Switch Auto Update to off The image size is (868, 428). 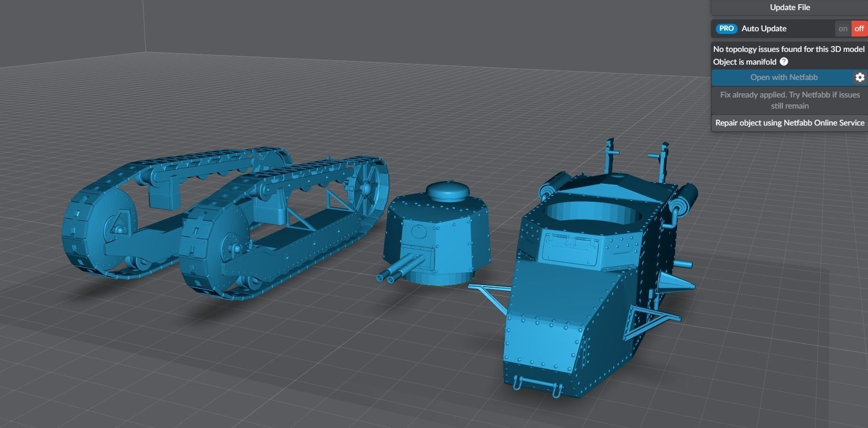[859, 29]
